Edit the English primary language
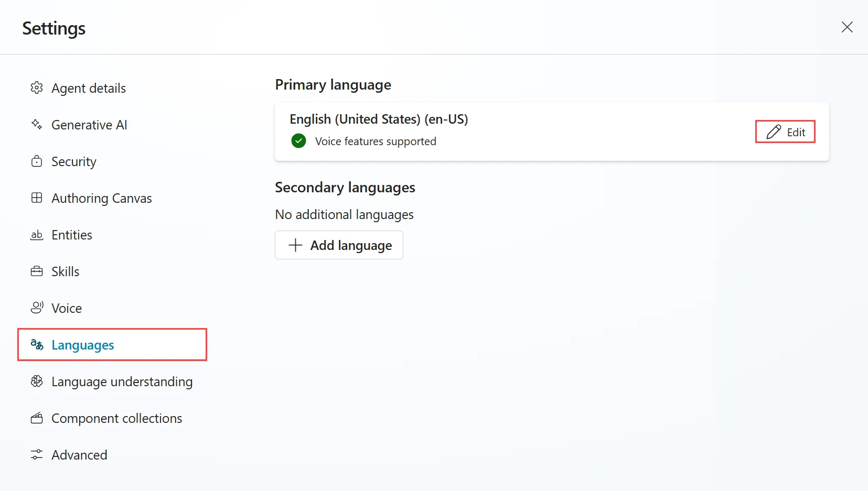The image size is (868, 491). pyautogui.click(x=785, y=132)
